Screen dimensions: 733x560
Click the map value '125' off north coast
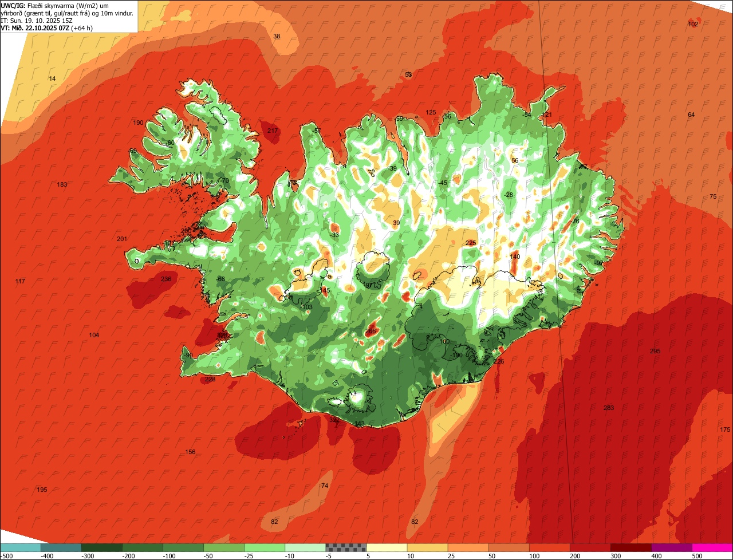(x=431, y=112)
